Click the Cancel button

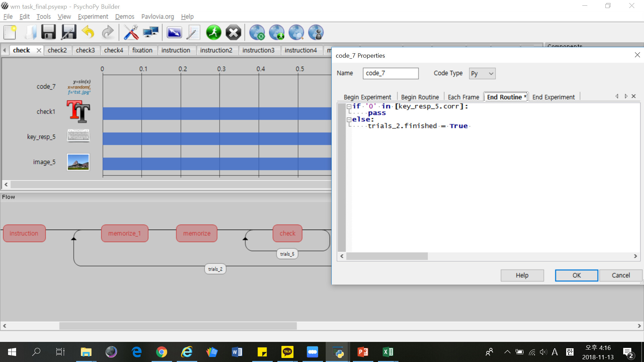[x=621, y=275]
